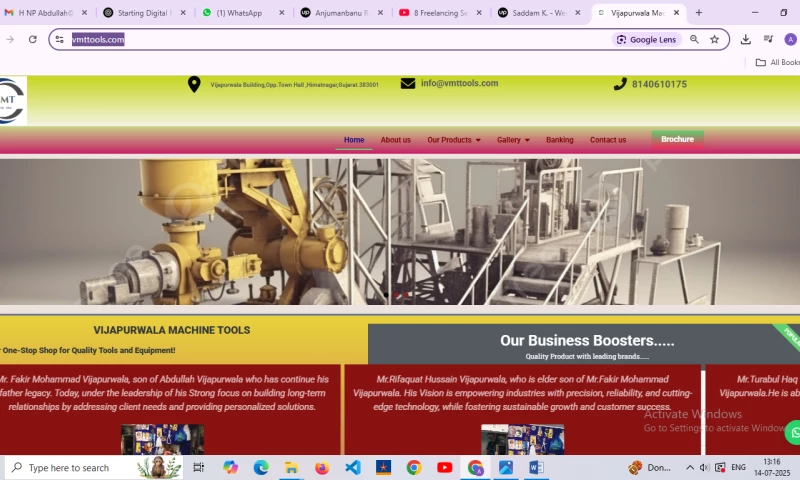Click the location pin icon in header

(194, 84)
